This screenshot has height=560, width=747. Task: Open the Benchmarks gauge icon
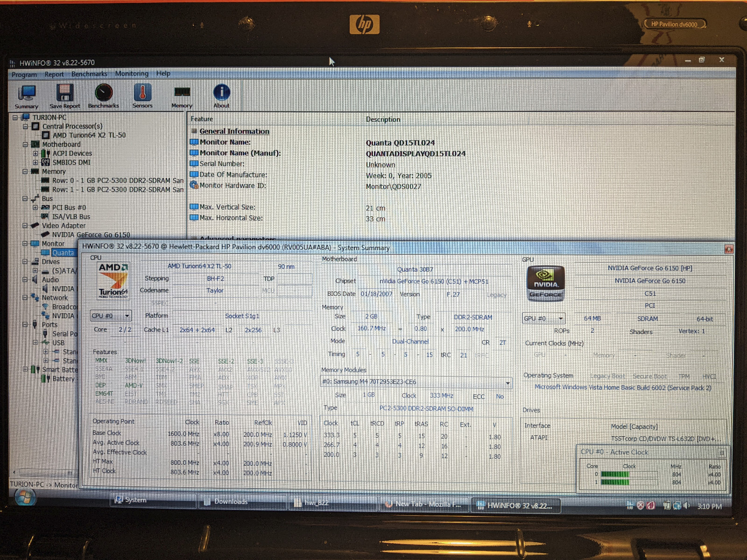pos(103,96)
